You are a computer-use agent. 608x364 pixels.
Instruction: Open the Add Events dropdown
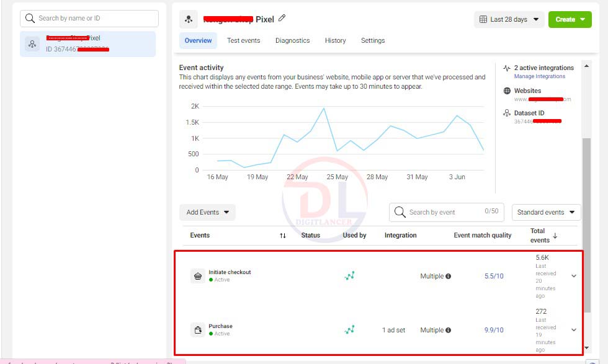pos(207,213)
